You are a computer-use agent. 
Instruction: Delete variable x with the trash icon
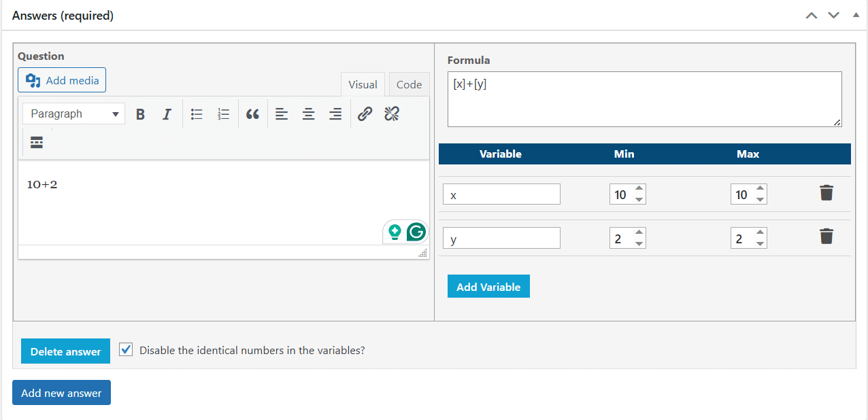click(x=826, y=193)
